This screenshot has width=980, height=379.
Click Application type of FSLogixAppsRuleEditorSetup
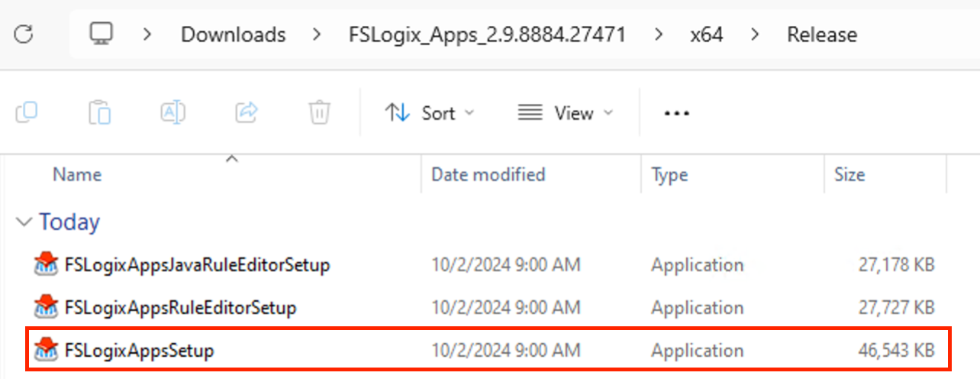(x=697, y=308)
